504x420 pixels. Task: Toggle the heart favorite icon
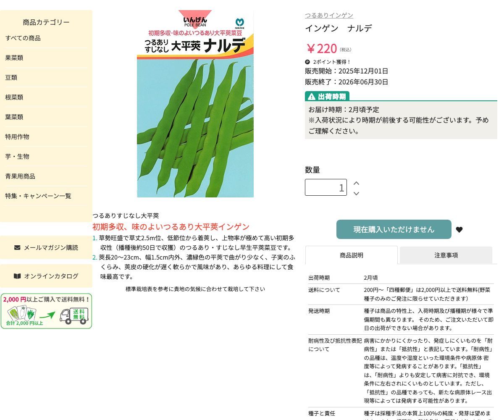pos(459,229)
